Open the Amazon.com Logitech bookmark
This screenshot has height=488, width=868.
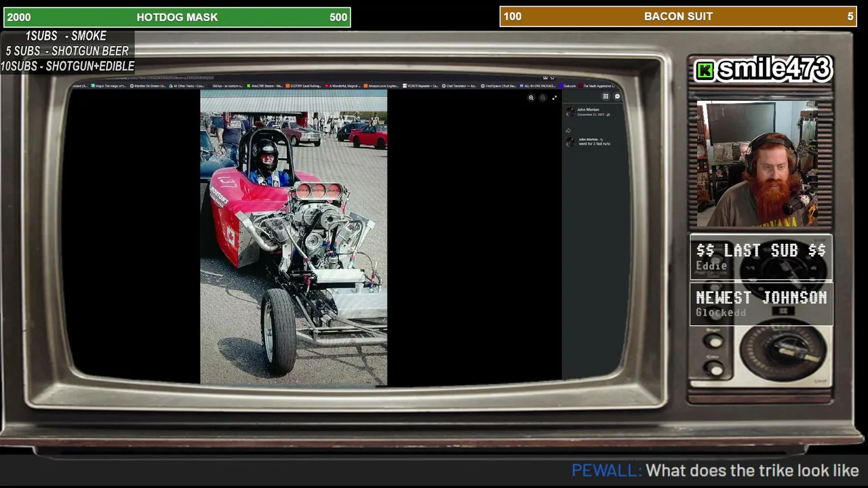381,86
